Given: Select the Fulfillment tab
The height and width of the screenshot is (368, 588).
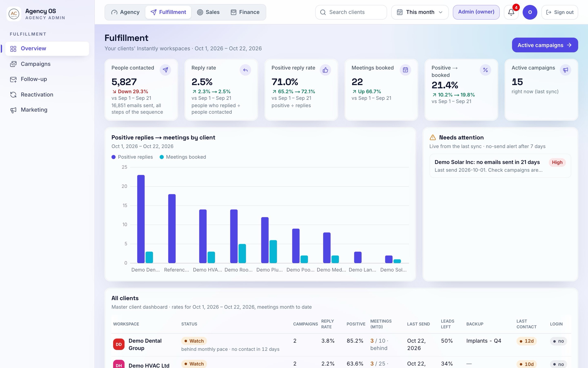Looking at the screenshot, I should [168, 12].
